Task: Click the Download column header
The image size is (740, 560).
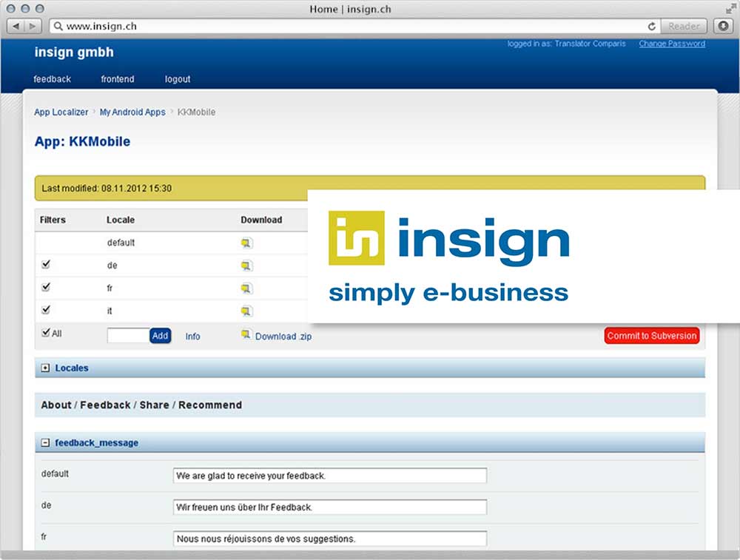Action: click(x=261, y=220)
